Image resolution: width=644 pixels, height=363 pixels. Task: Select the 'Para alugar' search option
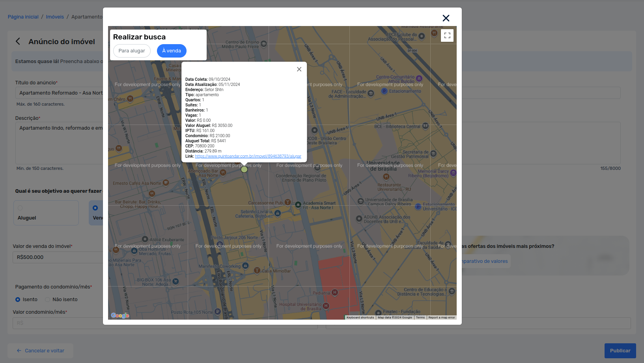tap(132, 51)
